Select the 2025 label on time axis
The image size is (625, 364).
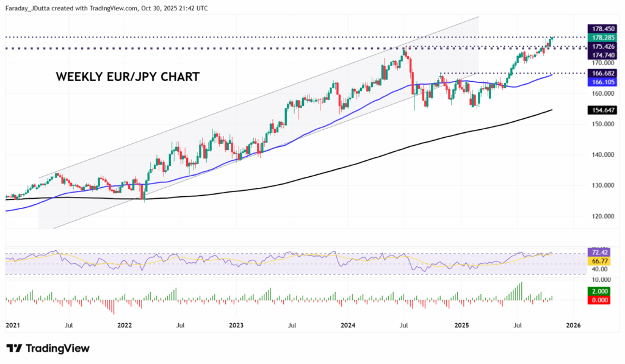click(461, 326)
